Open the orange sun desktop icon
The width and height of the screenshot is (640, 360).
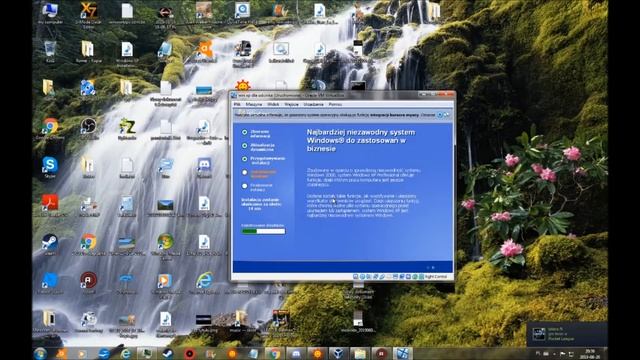point(242,86)
